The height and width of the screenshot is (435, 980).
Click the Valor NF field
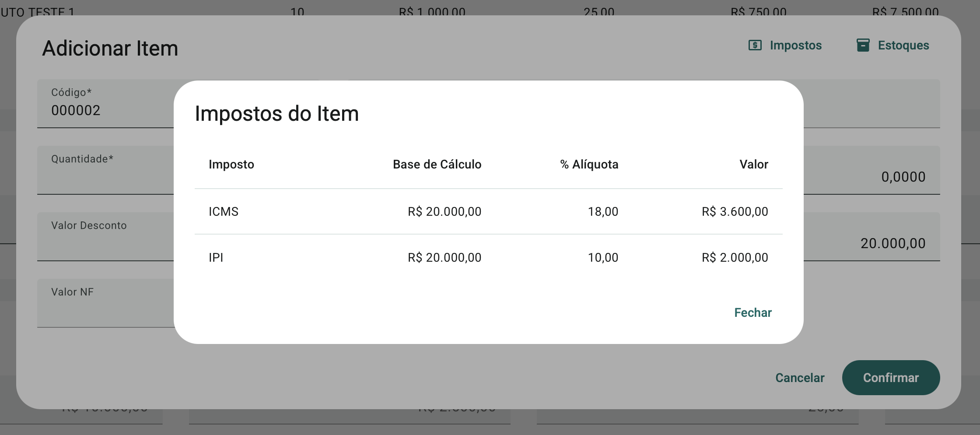coord(105,309)
